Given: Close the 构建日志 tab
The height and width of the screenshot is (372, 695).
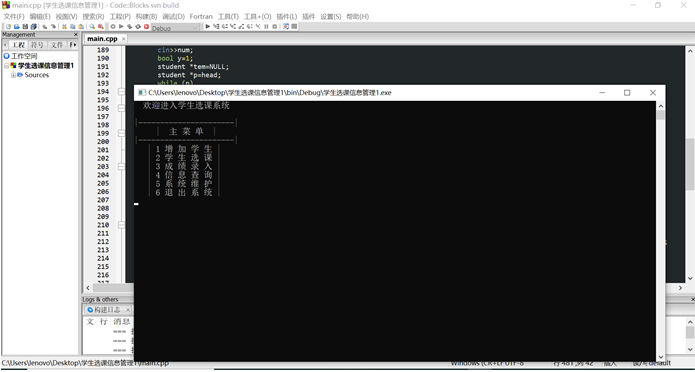Looking at the screenshot, I should click(128, 309).
